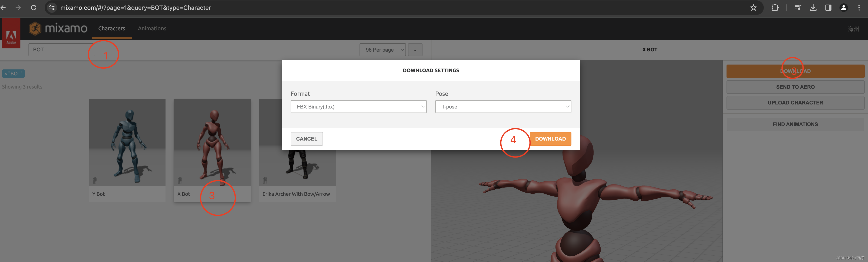
Task: Bookmark page with the star icon
Action: [753, 7]
